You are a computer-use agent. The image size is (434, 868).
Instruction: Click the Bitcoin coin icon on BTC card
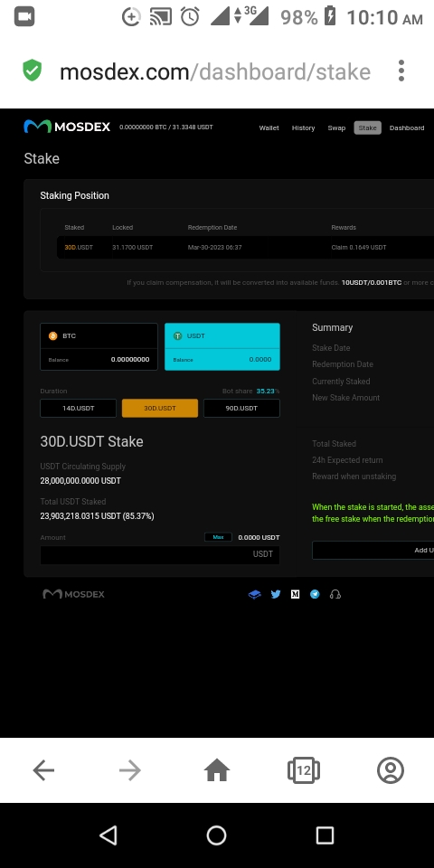53,336
